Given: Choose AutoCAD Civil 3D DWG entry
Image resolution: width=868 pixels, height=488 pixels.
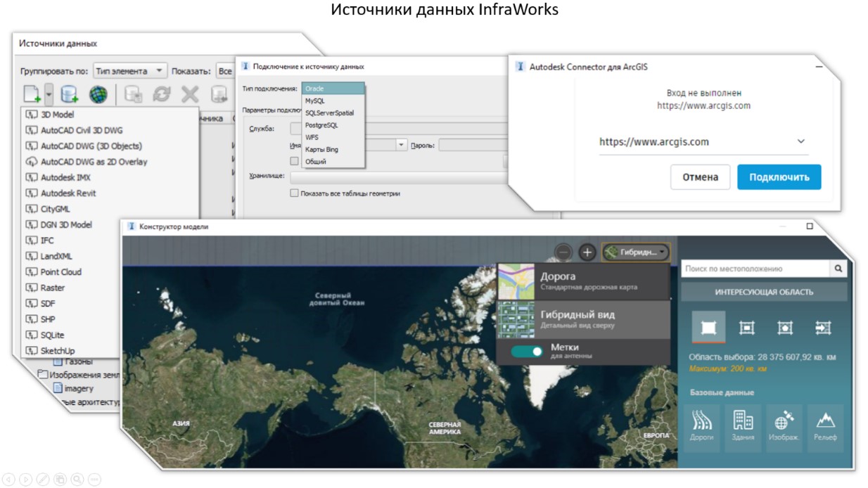Looking at the screenshot, I should 110,130.
